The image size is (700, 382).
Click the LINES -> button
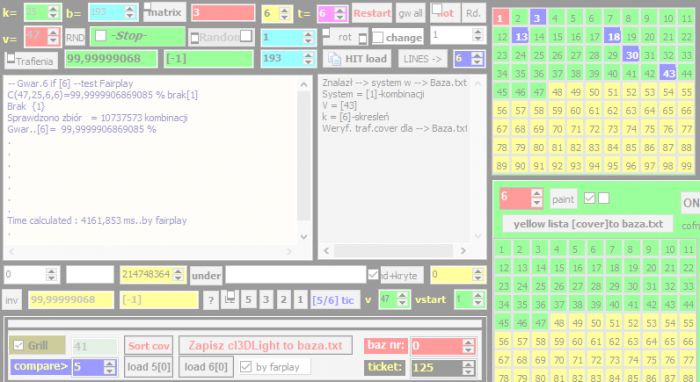click(x=422, y=58)
